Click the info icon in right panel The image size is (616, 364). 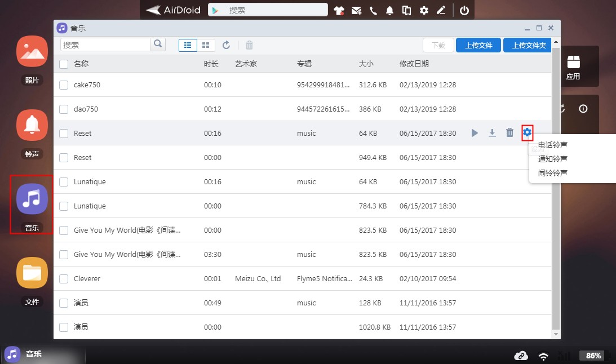(583, 109)
